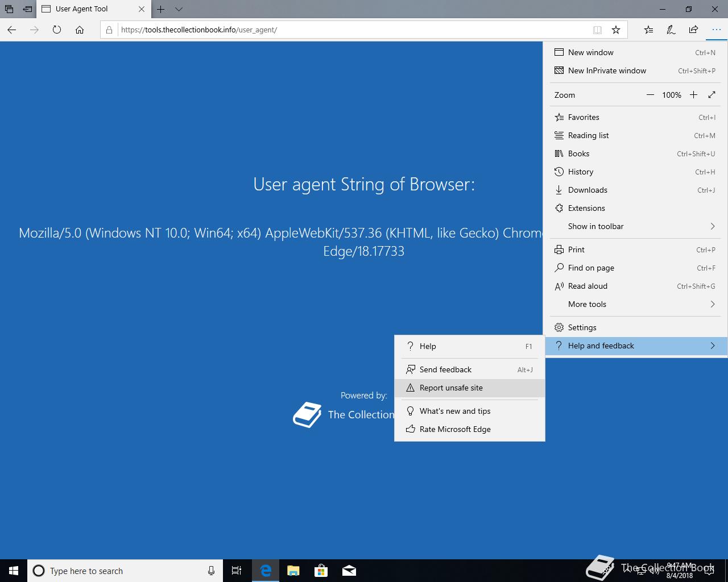Click Send feedback in submenu
This screenshot has height=582, width=728.
(470, 369)
